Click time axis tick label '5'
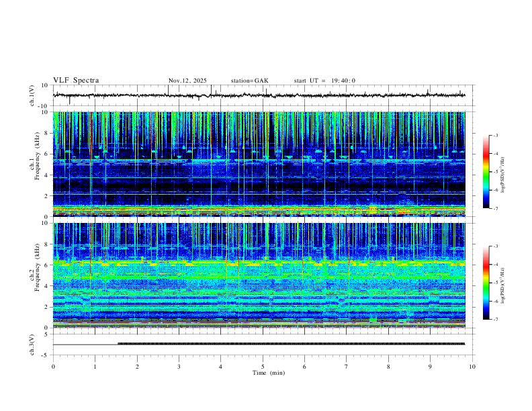 pyautogui.click(x=263, y=367)
